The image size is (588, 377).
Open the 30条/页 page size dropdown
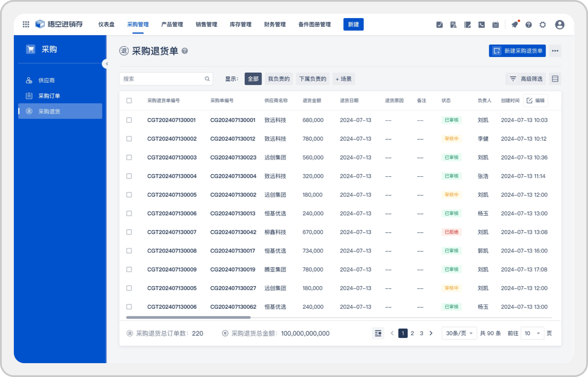pyautogui.click(x=459, y=333)
